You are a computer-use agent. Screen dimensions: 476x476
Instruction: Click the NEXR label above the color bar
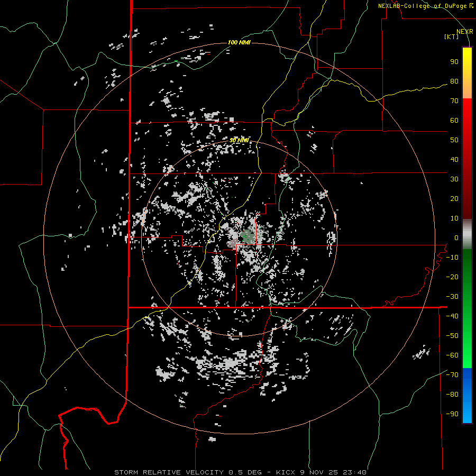465,32
